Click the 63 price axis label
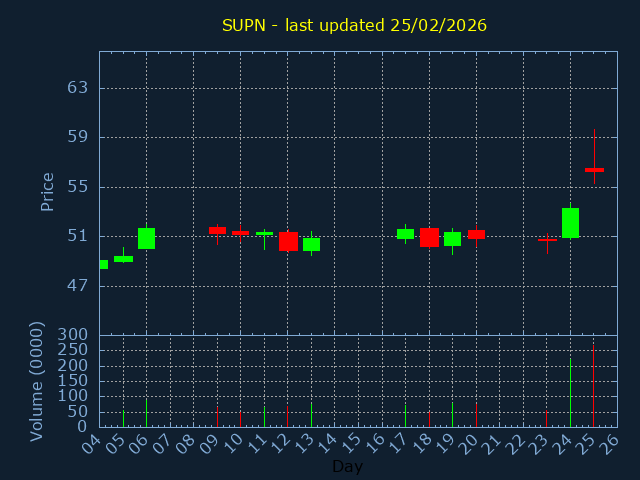640x480 pixels. 77,88
